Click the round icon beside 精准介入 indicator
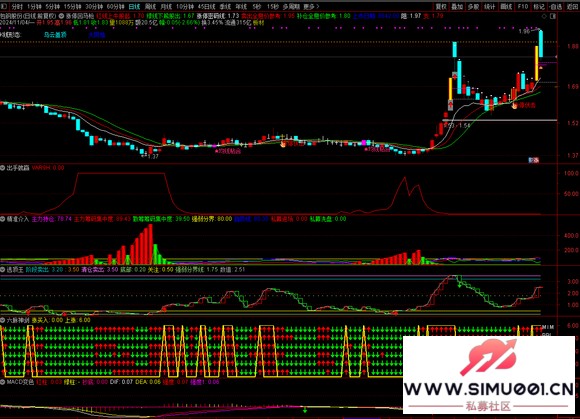 (x=3, y=219)
